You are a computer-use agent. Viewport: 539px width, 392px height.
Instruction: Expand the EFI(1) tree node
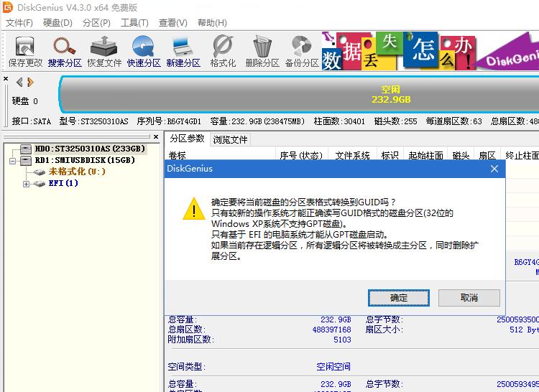coord(26,184)
